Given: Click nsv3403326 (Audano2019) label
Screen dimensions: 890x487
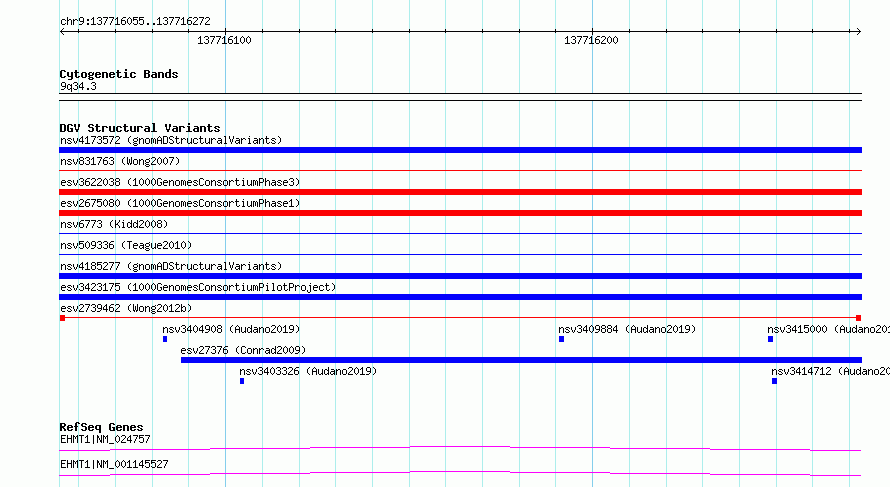Looking at the screenshot, I should [x=308, y=371].
